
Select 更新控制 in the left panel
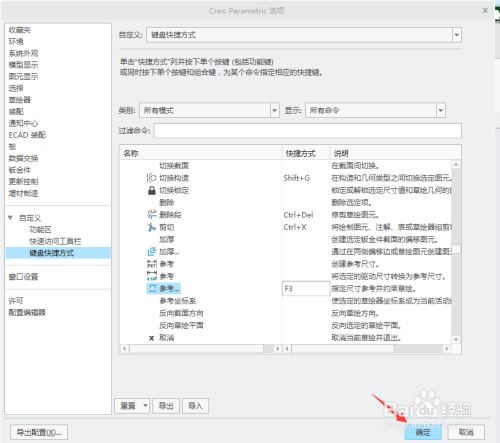coord(23,181)
